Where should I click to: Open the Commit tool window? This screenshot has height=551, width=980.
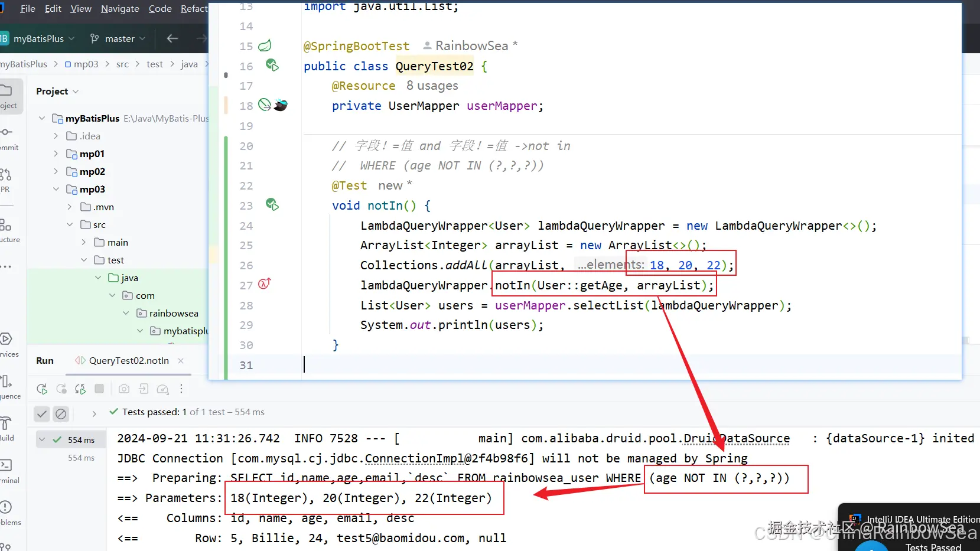tap(7, 138)
